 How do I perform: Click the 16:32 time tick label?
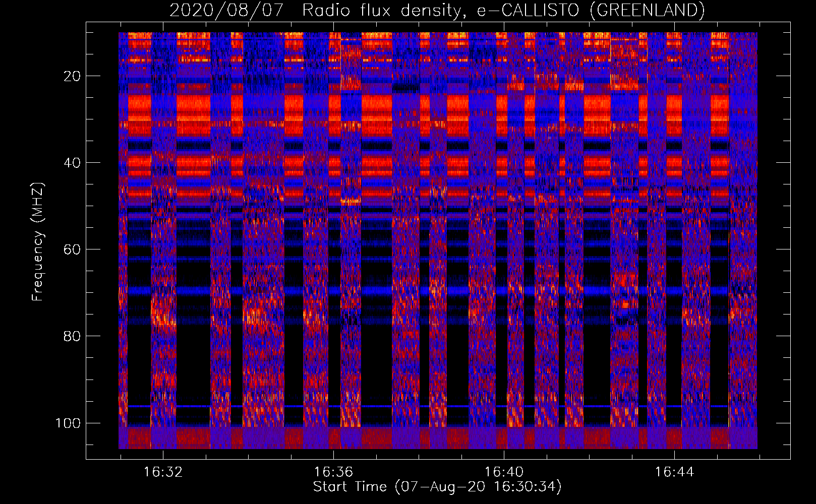pyautogui.click(x=163, y=472)
